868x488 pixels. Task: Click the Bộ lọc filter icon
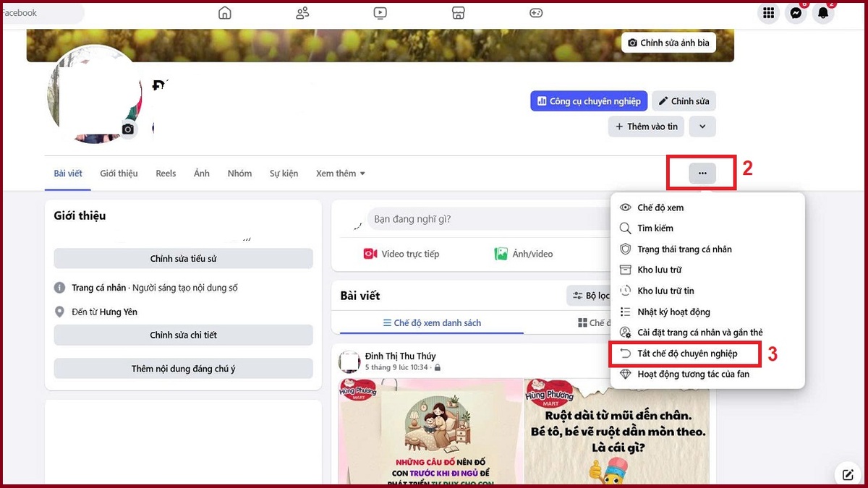tap(577, 296)
